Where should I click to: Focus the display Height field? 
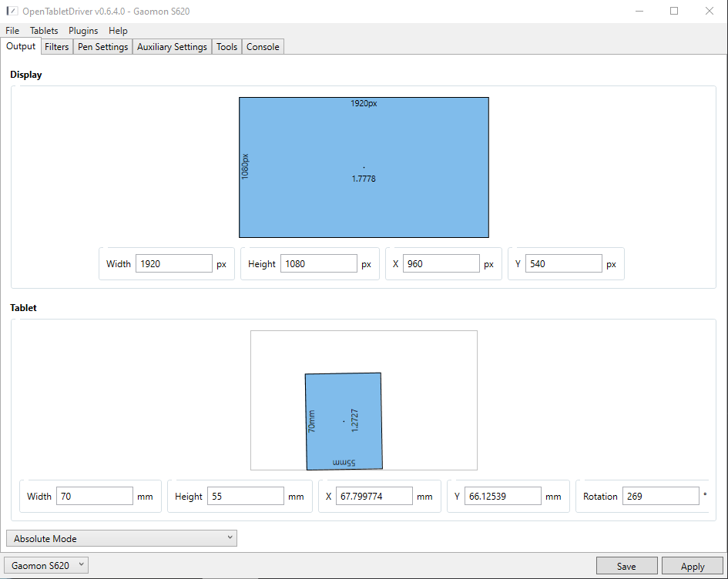pos(318,264)
